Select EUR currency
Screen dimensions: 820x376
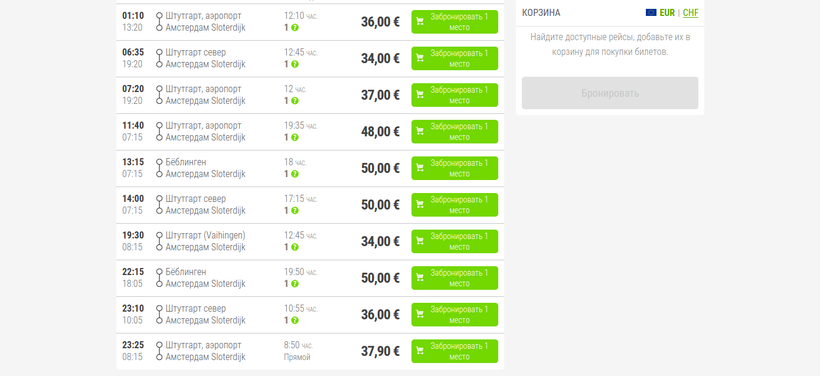(x=667, y=13)
